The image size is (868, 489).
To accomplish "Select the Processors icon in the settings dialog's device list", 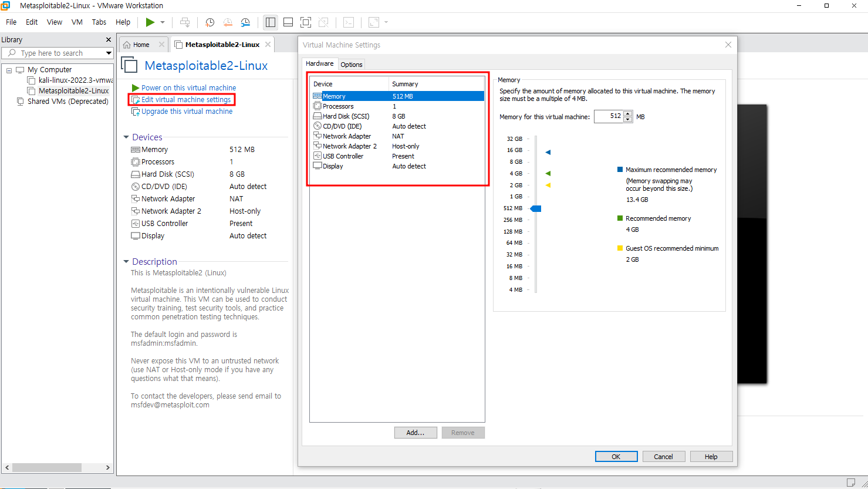I will (x=318, y=106).
